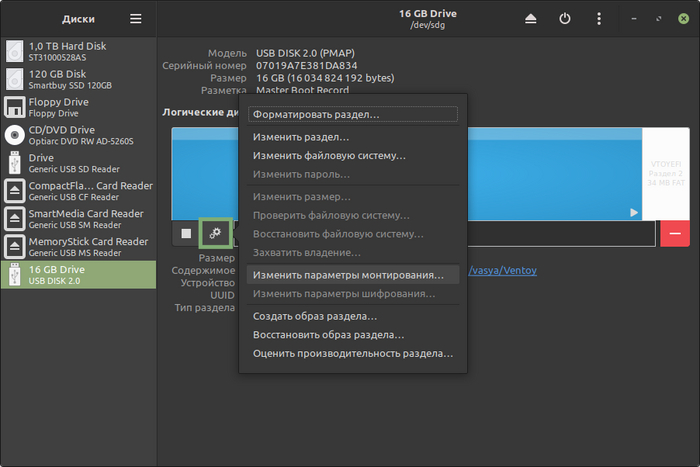The height and width of the screenshot is (467, 700).
Task: Open the hamburger application menu
Action: (x=136, y=18)
